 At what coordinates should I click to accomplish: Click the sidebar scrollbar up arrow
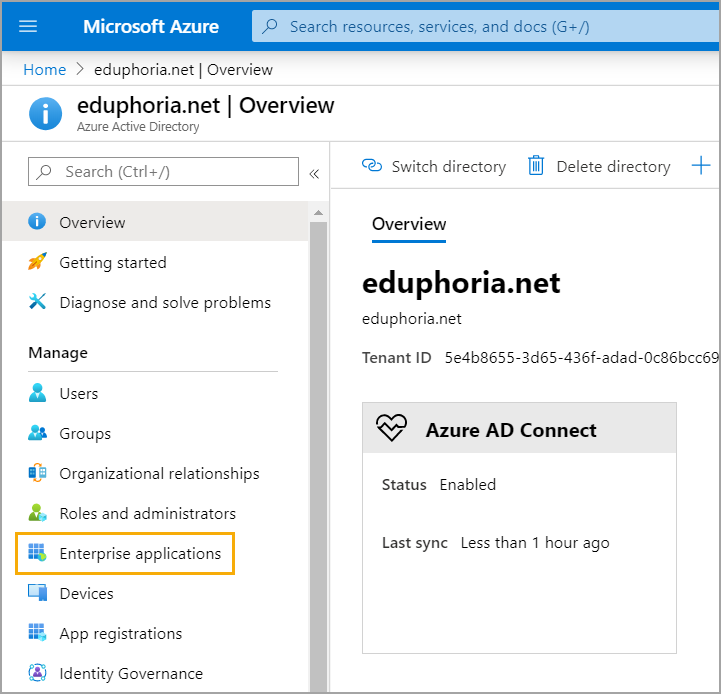pos(318,213)
